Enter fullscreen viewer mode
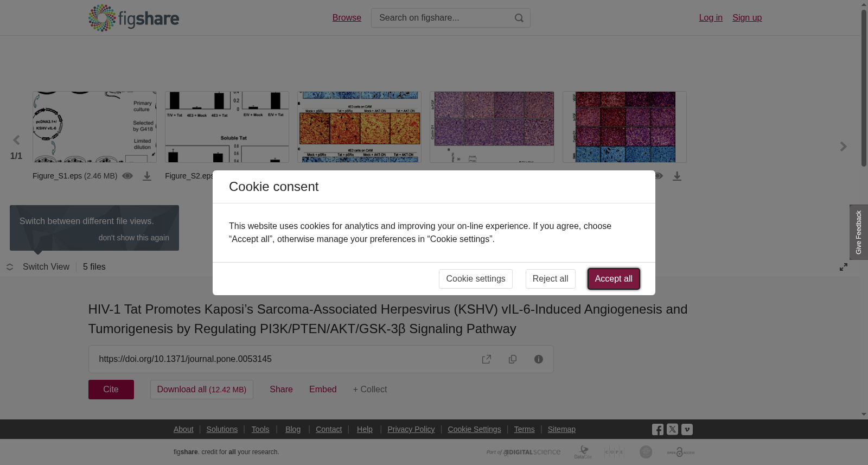This screenshot has width=868, height=465. 844,267
